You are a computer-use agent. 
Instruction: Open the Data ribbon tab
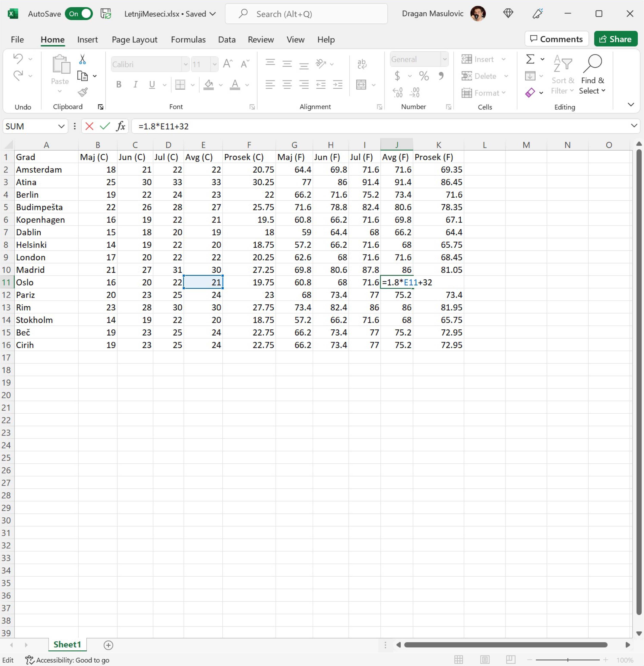pyautogui.click(x=227, y=40)
